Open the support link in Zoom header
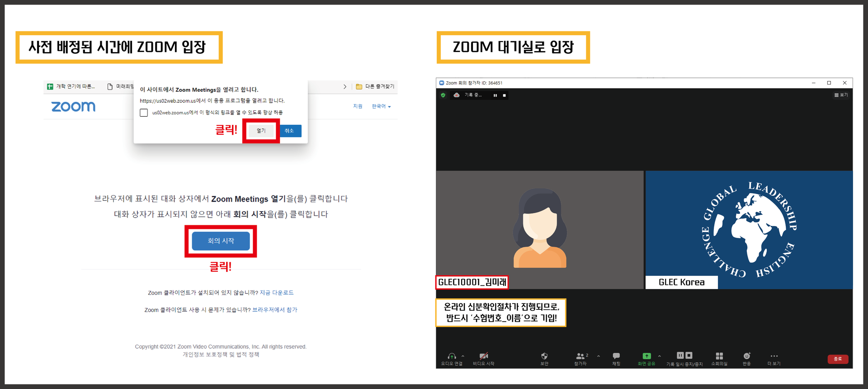This screenshot has height=389, width=868. [358, 106]
